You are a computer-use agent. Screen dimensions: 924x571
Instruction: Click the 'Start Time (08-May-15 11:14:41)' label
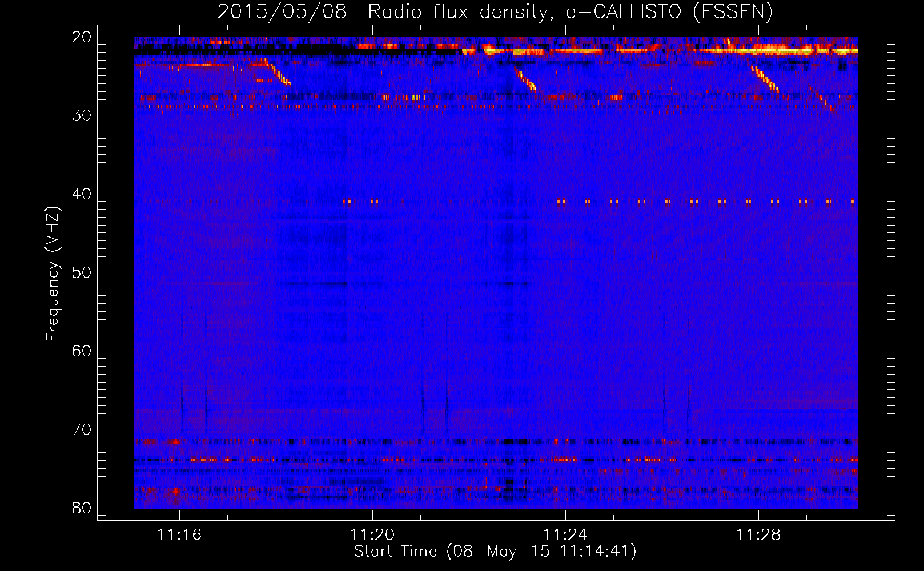click(x=495, y=552)
